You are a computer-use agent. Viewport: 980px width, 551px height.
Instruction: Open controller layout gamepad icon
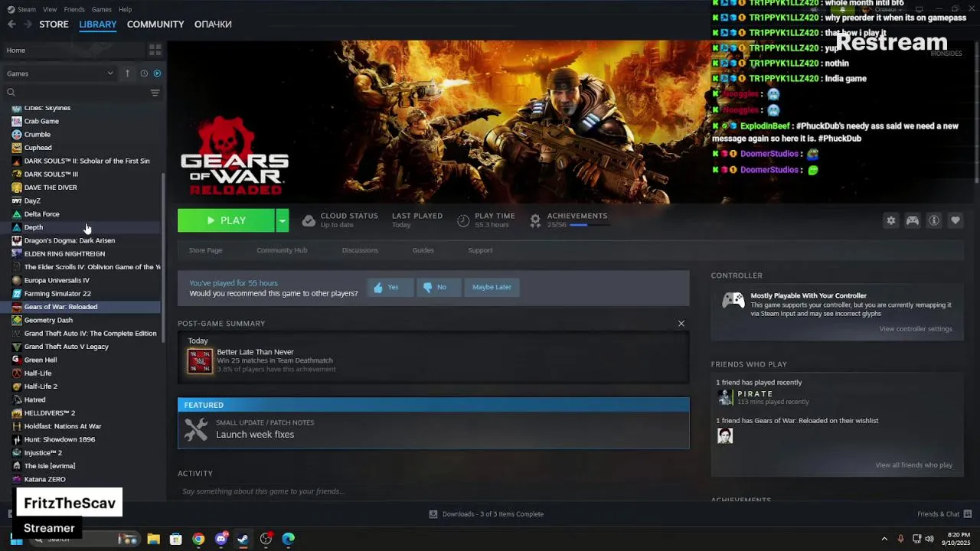[x=913, y=220]
